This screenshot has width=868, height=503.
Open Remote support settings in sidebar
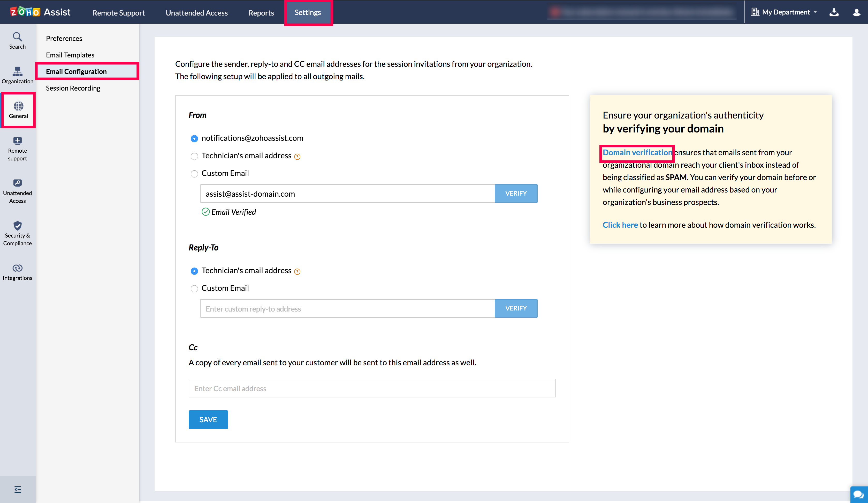click(x=17, y=149)
